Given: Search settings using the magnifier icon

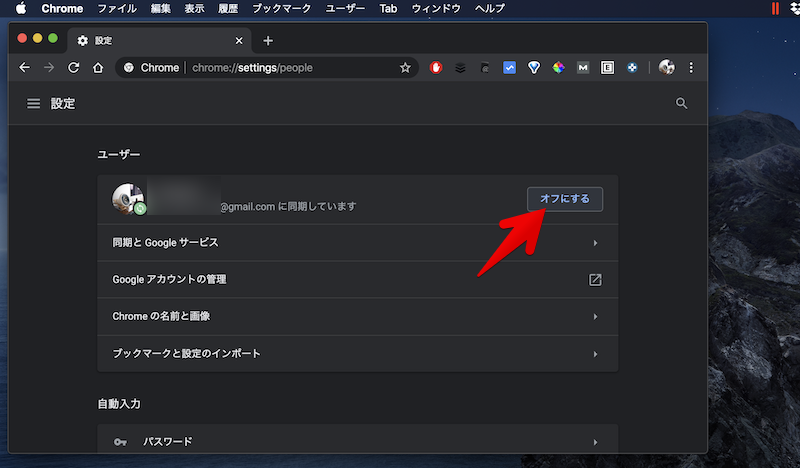Looking at the screenshot, I should point(682,103).
